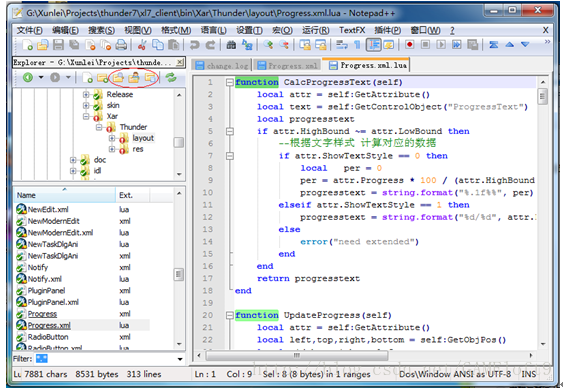Expand the doc folder node
Screen dimensions: 563x389
point(73,160)
